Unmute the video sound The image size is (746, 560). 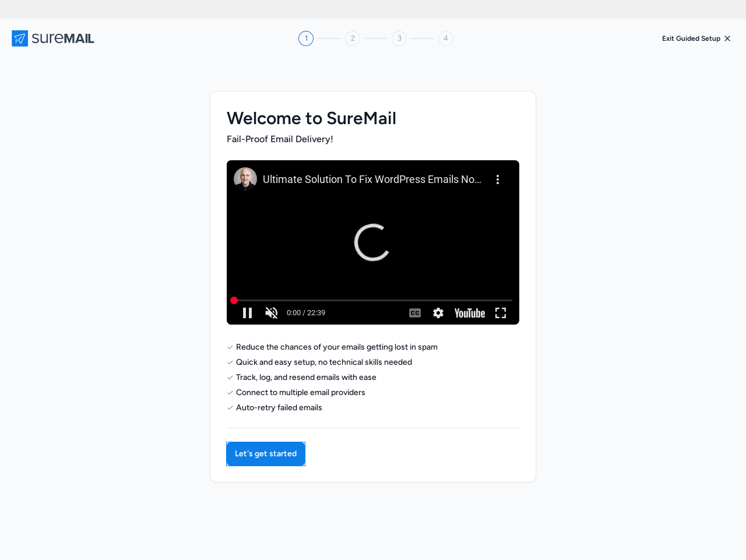point(272,313)
